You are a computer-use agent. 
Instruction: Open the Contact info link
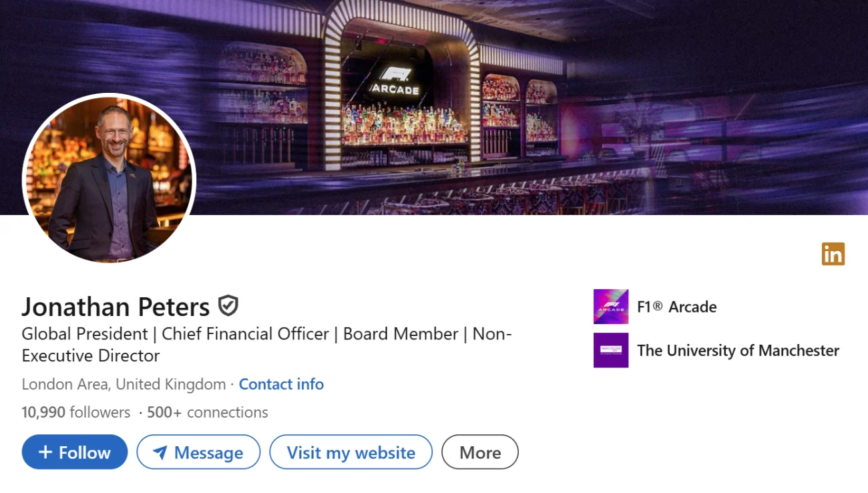pos(281,384)
